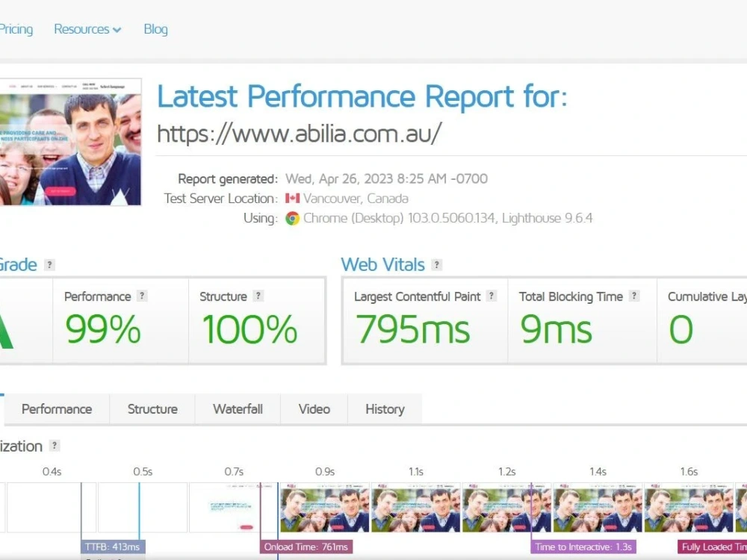
Task: Click the Latest Performance Report for heading
Action: (362, 96)
